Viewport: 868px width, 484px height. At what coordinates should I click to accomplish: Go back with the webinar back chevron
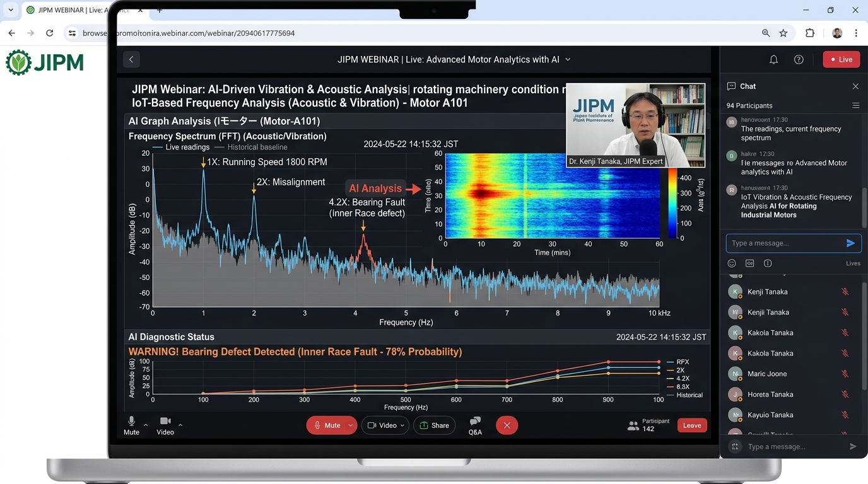131,59
